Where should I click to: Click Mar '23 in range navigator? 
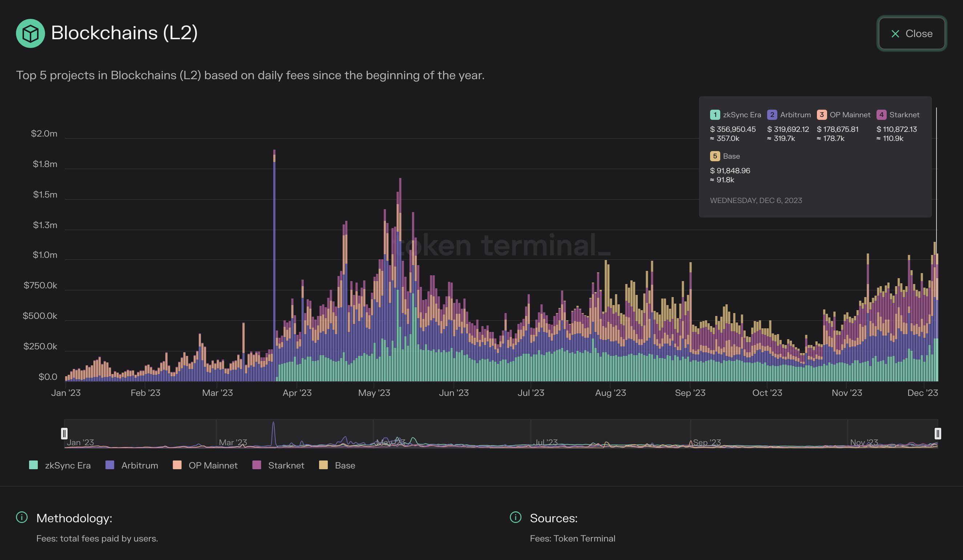click(x=233, y=442)
